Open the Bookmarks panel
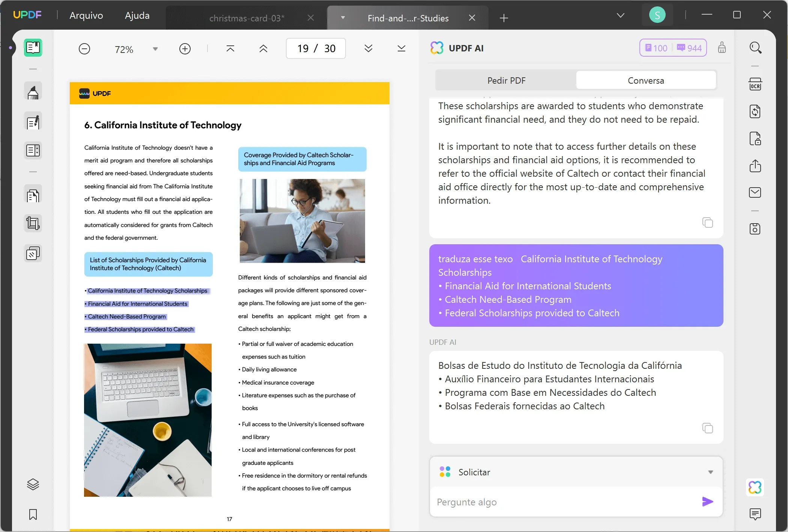 [33, 514]
